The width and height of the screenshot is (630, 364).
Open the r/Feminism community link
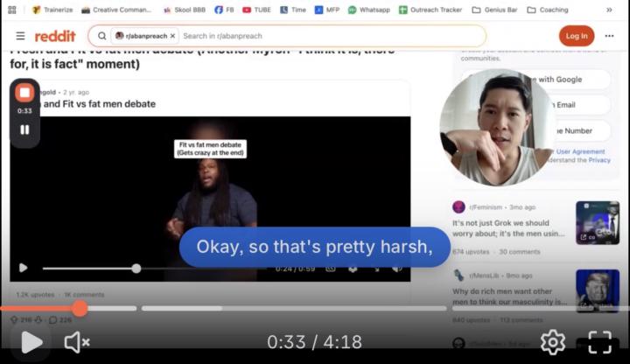pos(486,207)
